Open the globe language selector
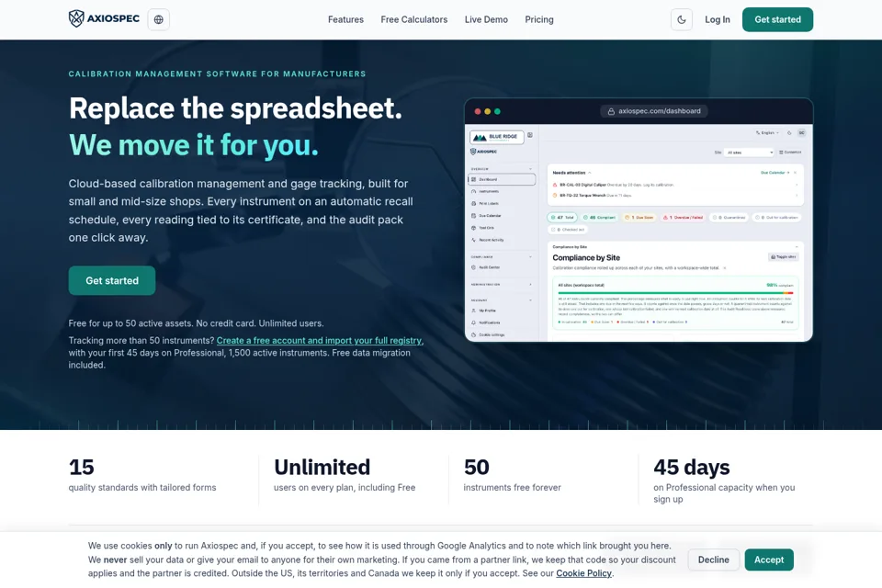The height and width of the screenshot is (588, 882). [159, 19]
